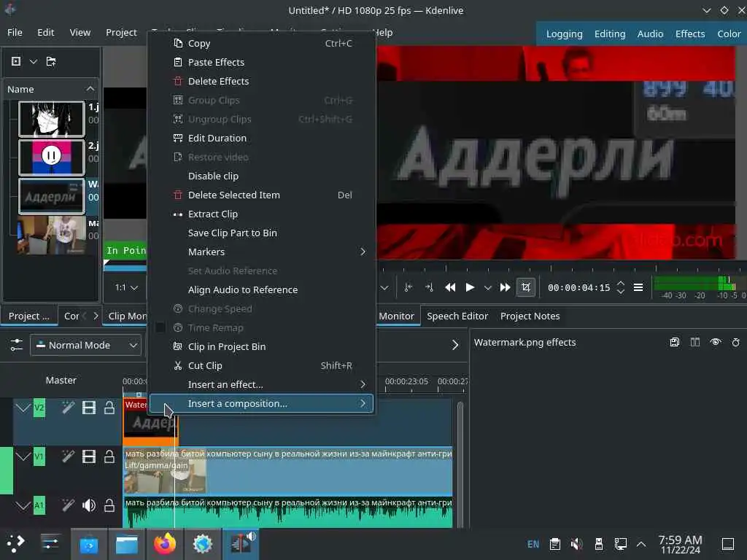
Task: Open Edit Duration from the context menu
Action: tap(262, 138)
